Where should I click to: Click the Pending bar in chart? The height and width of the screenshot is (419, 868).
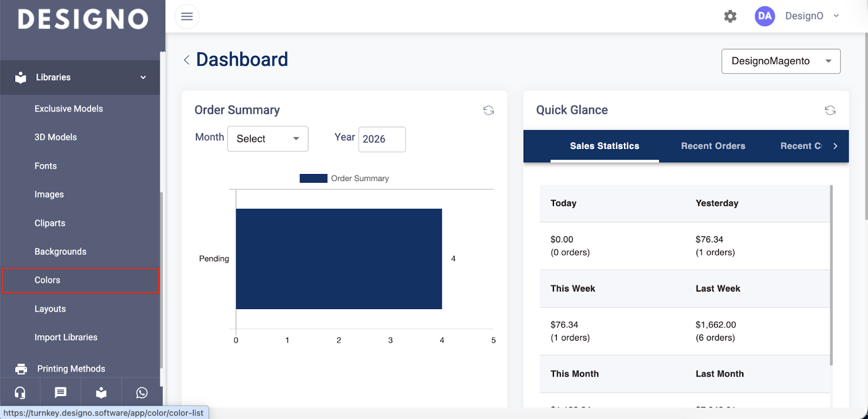(x=339, y=259)
